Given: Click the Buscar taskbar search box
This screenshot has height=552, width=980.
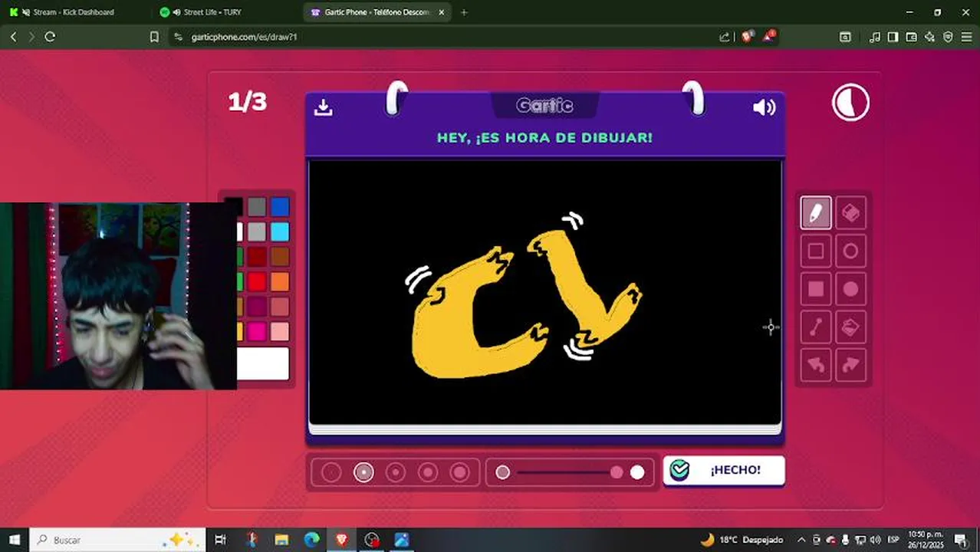Looking at the screenshot, I should (x=118, y=540).
